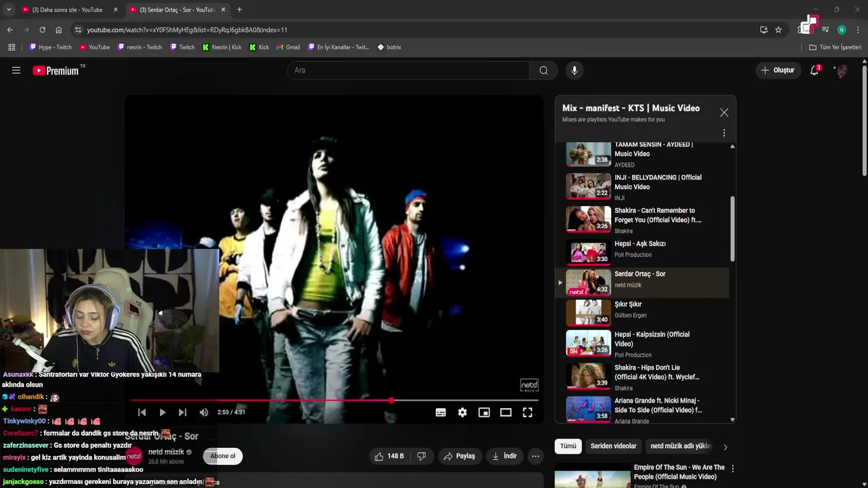Select the Tümü filter chip
868x488 pixels.
point(568,446)
